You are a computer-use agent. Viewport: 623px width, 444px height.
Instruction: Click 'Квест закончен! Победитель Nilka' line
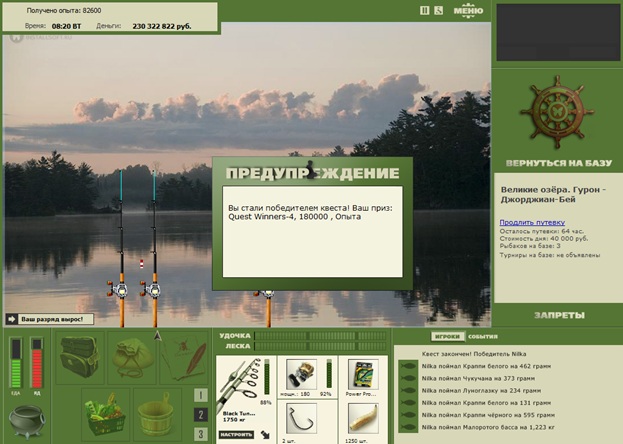pyautogui.click(x=474, y=353)
